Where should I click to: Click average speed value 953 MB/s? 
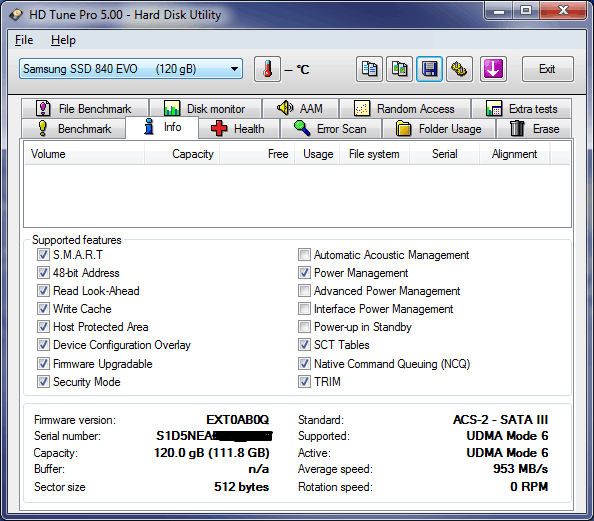click(521, 469)
